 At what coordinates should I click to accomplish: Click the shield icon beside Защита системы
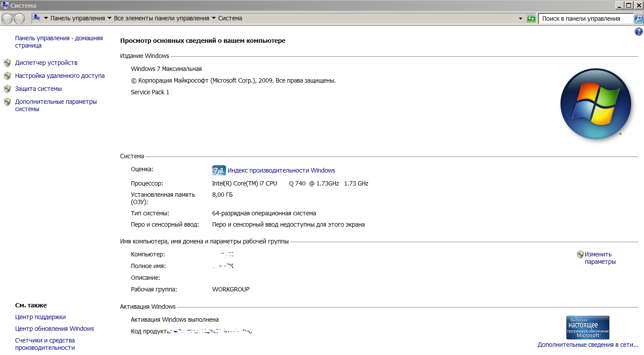(x=7, y=89)
